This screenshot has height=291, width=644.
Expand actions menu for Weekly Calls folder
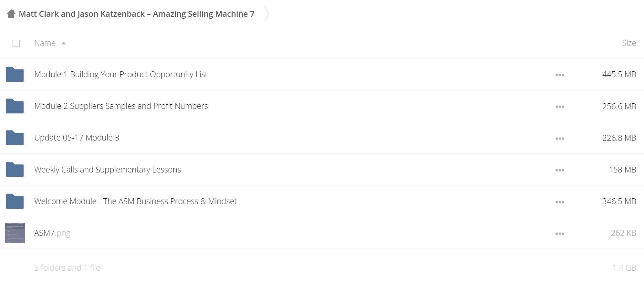click(x=560, y=170)
